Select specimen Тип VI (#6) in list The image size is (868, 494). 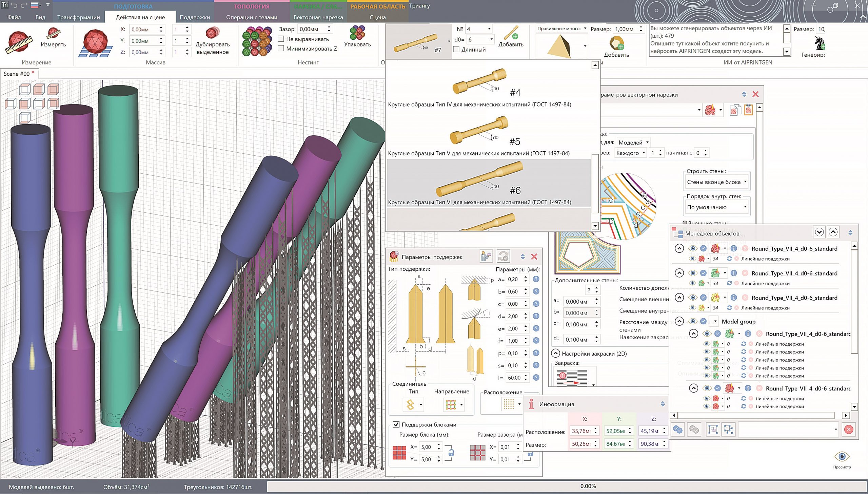point(489,183)
